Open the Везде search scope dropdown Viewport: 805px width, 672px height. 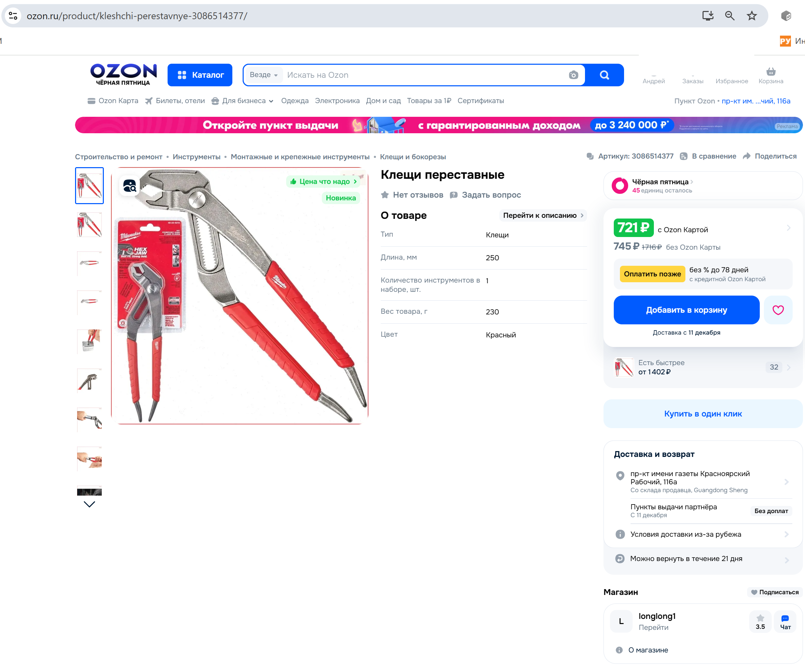click(263, 75)
